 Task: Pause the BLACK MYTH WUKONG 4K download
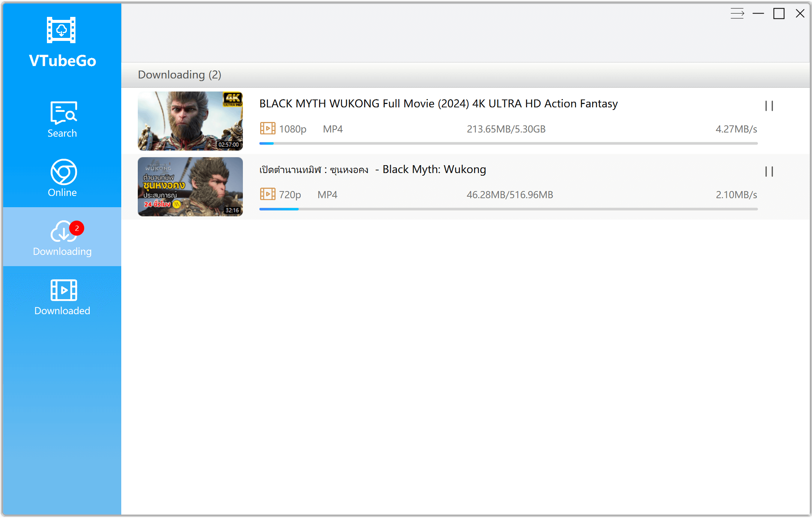[769, 106]
